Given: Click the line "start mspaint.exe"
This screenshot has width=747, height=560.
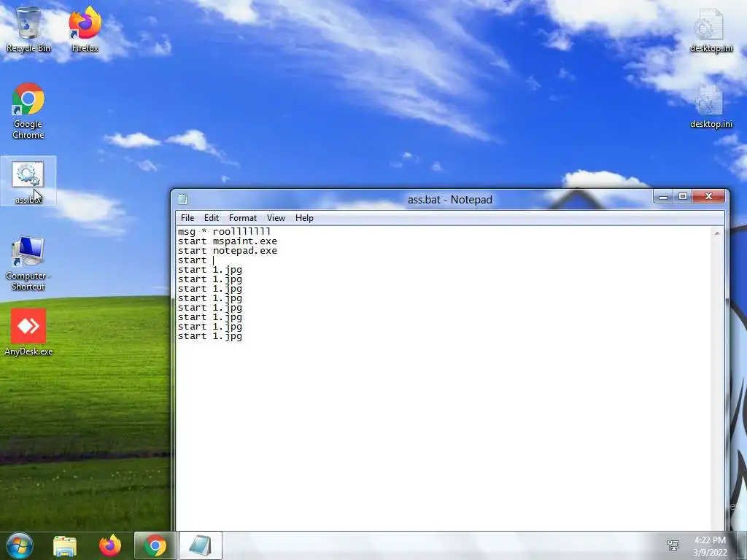Looking at the screenshot, I should pos(228,241).
